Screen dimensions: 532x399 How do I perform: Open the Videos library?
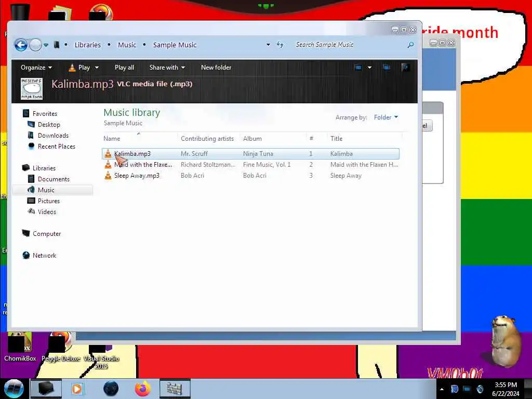pos(47,212)
